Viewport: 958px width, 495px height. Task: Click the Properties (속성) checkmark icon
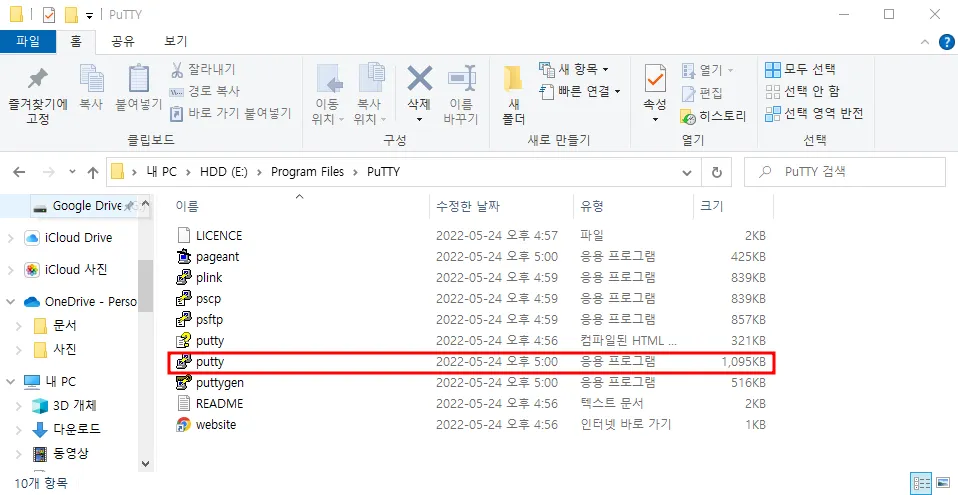click(655, 78)
